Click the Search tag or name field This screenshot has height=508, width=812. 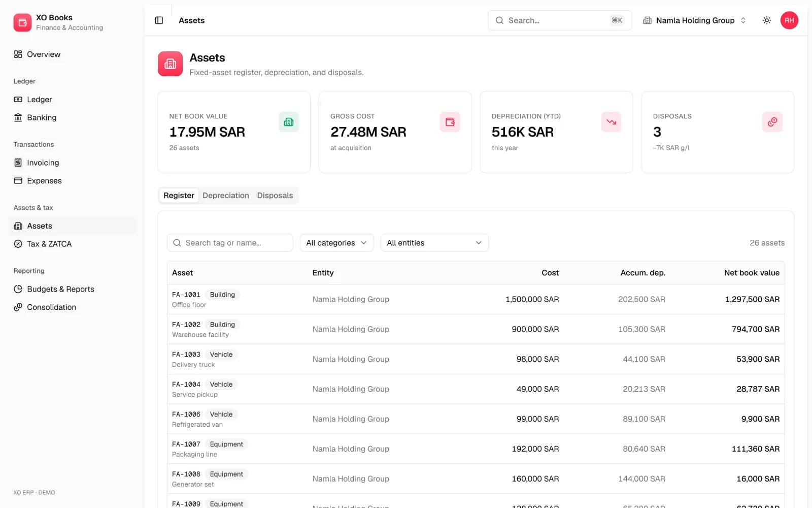pyautogui.click(x=230, y=243)
